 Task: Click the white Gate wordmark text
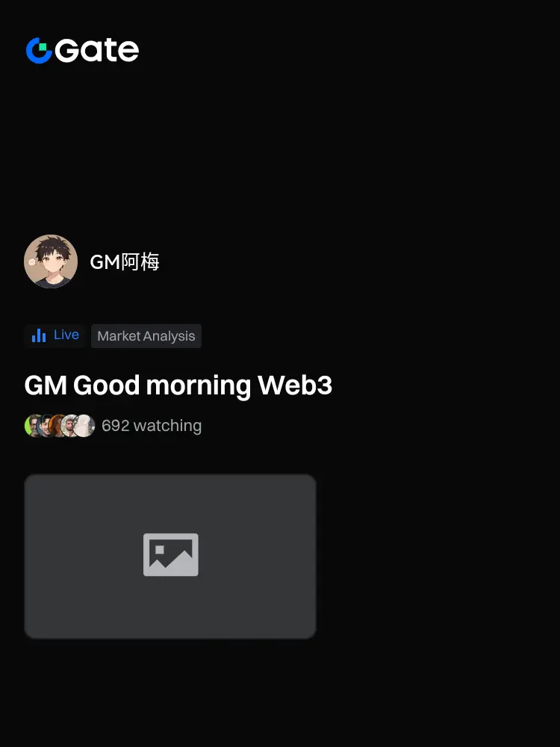pos(96,51)
